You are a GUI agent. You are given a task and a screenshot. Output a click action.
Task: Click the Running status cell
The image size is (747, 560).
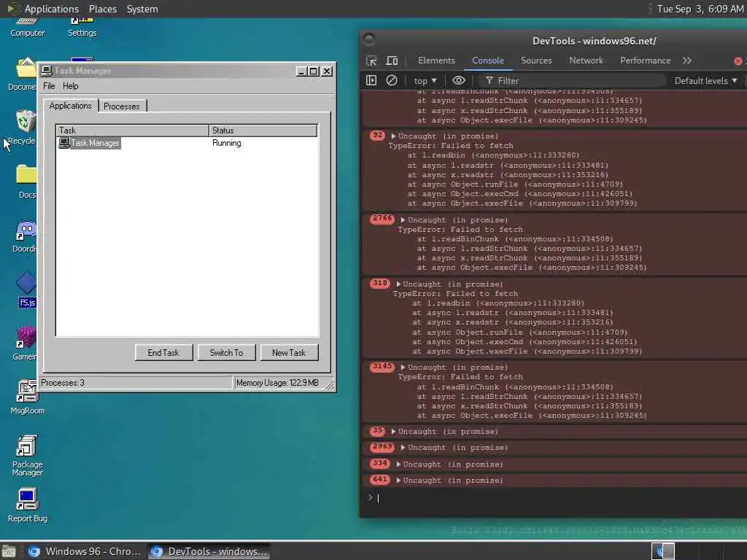(x=227, y=143)
